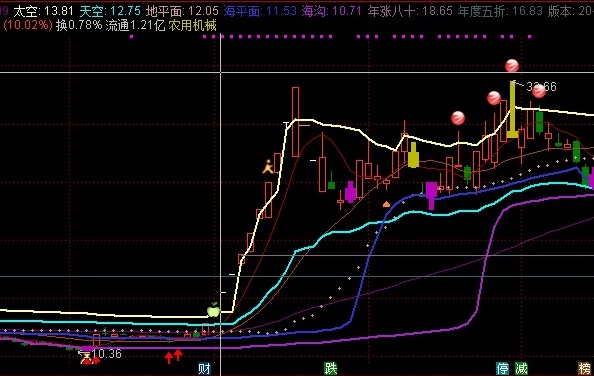594x376 pixels.
Task: Click the 年涨八十: 18.65 indicator label
Action: [410, 11]
